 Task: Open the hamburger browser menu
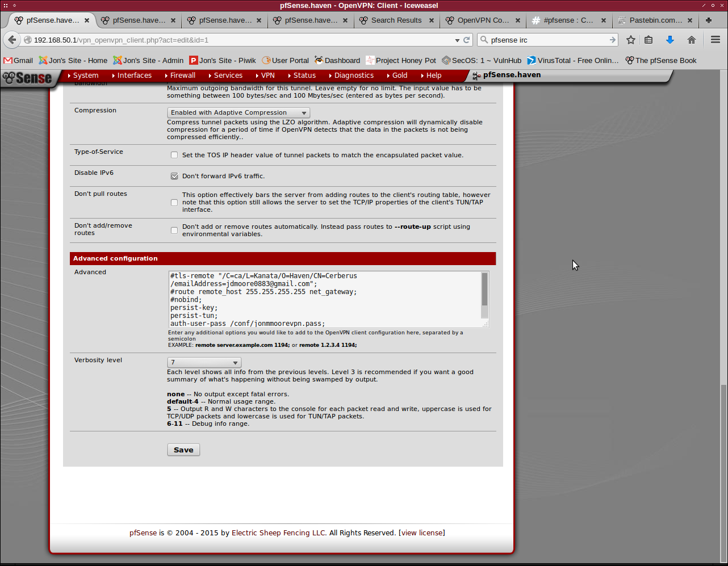pos(715,40)
